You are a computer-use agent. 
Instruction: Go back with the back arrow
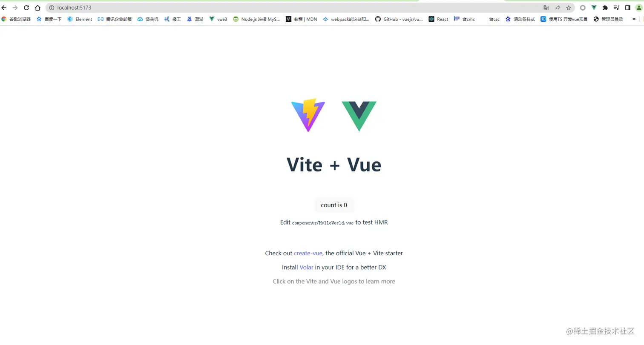[4, 8]
